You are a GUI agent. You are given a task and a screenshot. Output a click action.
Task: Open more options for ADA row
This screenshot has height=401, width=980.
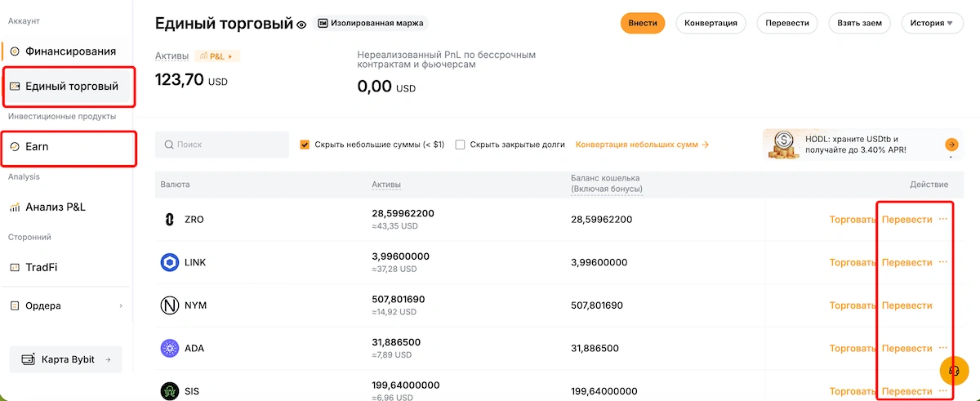pyautogui.click(x=943, y=347)
